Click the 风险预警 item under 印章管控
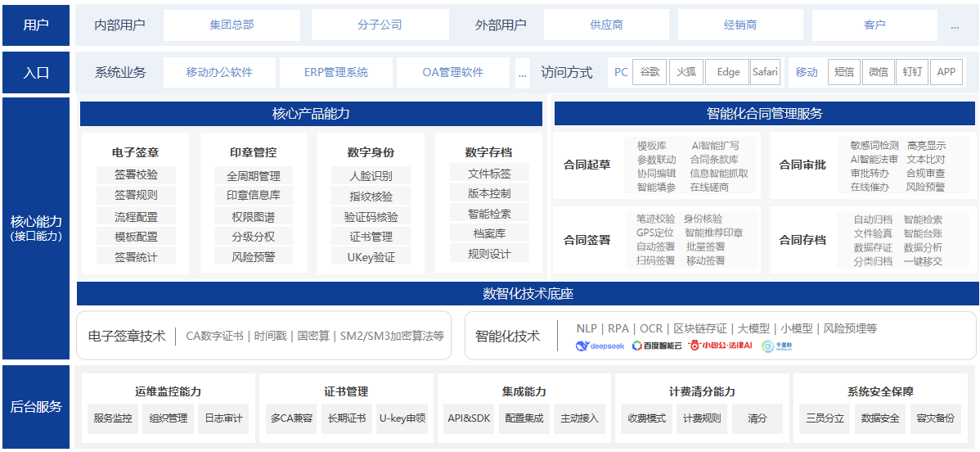This screenshot has height=452, width=980. (253, 257)
